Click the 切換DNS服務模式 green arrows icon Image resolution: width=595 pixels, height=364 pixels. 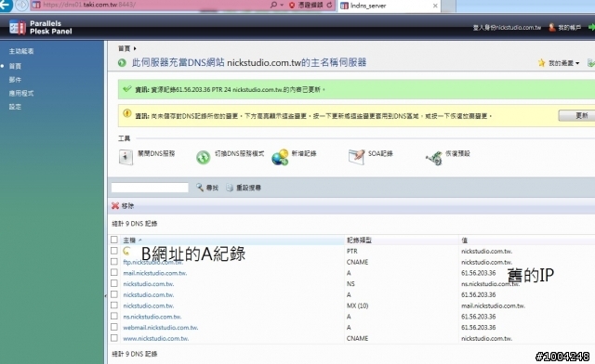[203, 157]
